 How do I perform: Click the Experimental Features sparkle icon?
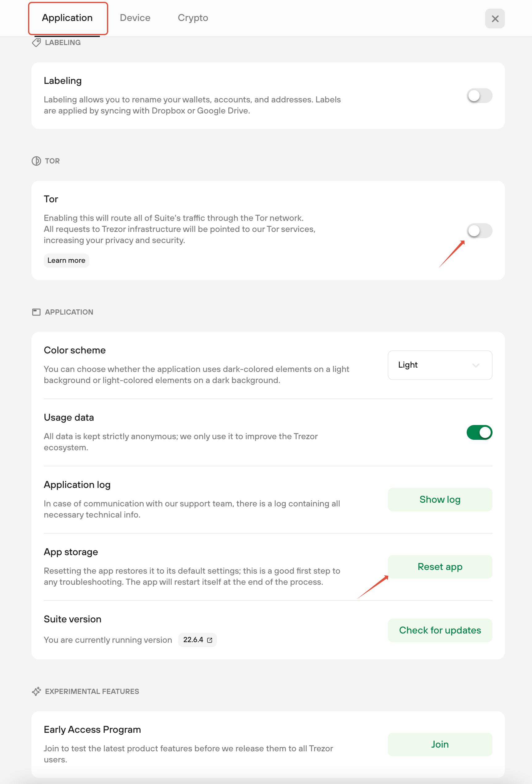pos(36,691)
